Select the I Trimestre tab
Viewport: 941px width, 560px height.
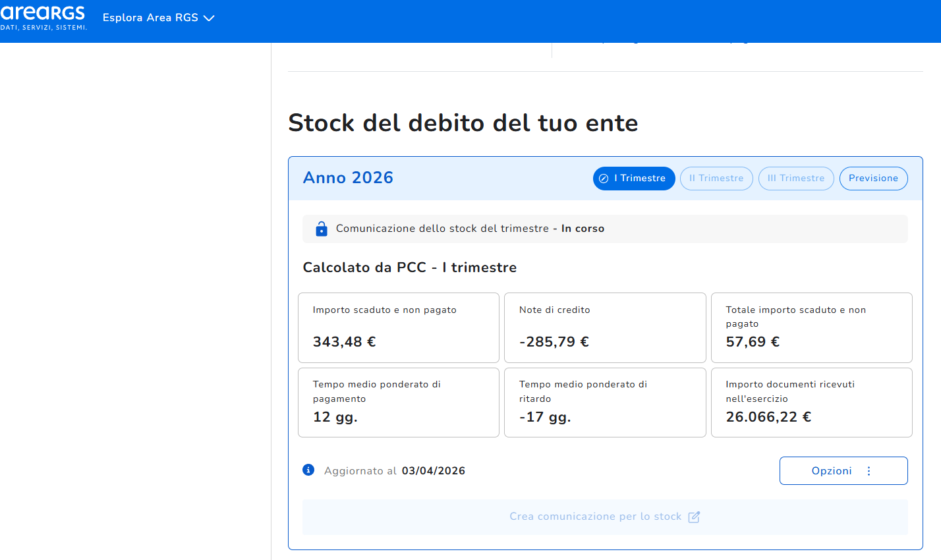tap(634, 179)
